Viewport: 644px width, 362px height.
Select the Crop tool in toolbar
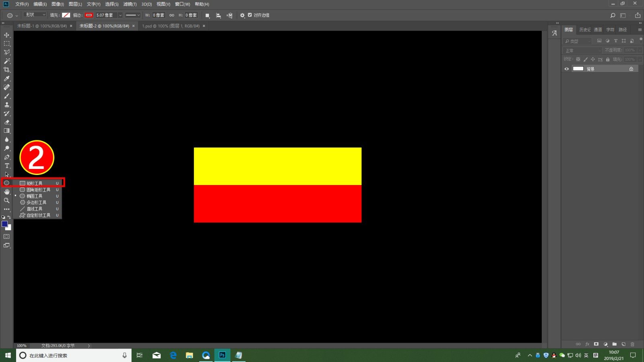coord(7,70)
